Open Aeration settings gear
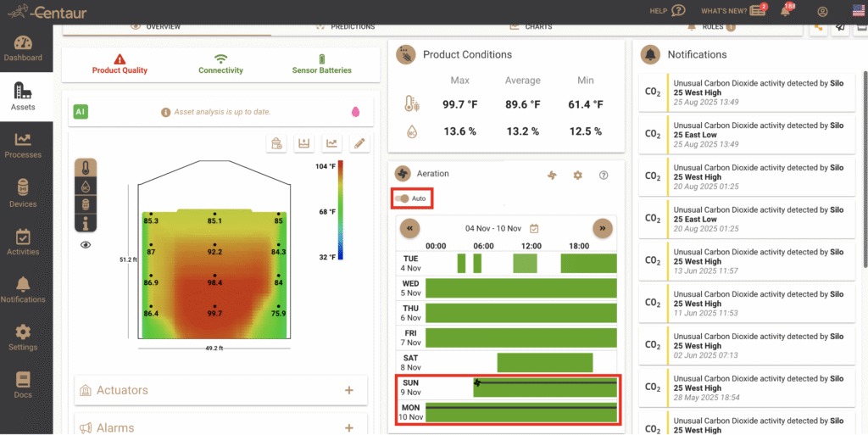868x435 pixels. point(577,176)
